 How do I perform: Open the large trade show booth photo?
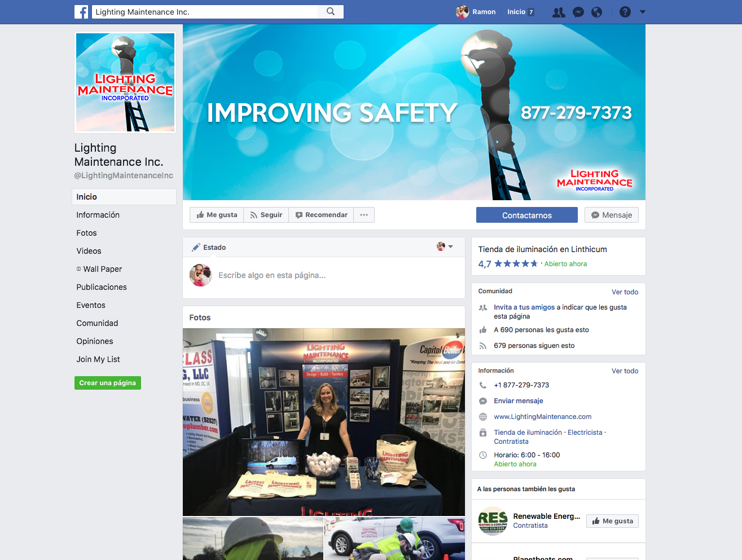pyautogui.click(x=324, y=422)
